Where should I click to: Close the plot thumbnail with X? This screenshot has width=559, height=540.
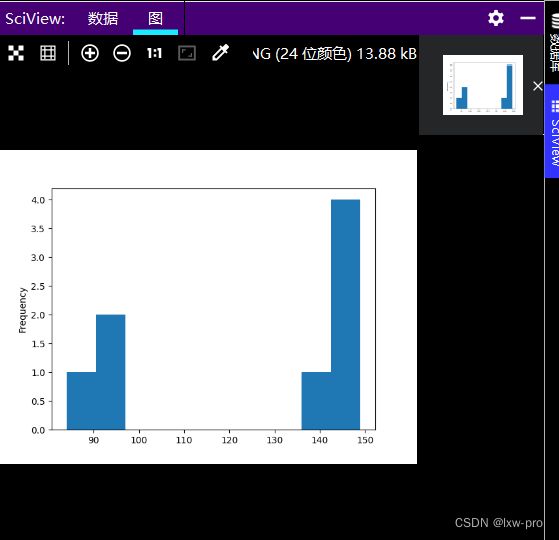coord(538,86)
